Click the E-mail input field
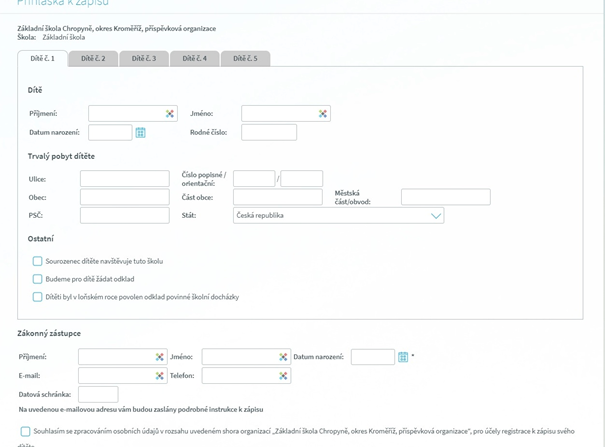Viewport: 605px width, 447px height. click(x=123, y=376)
